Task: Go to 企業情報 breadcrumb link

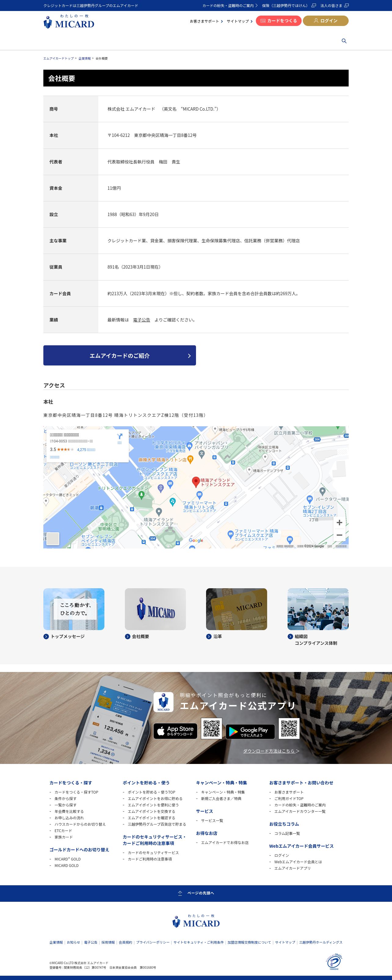Action: point(84,59)
